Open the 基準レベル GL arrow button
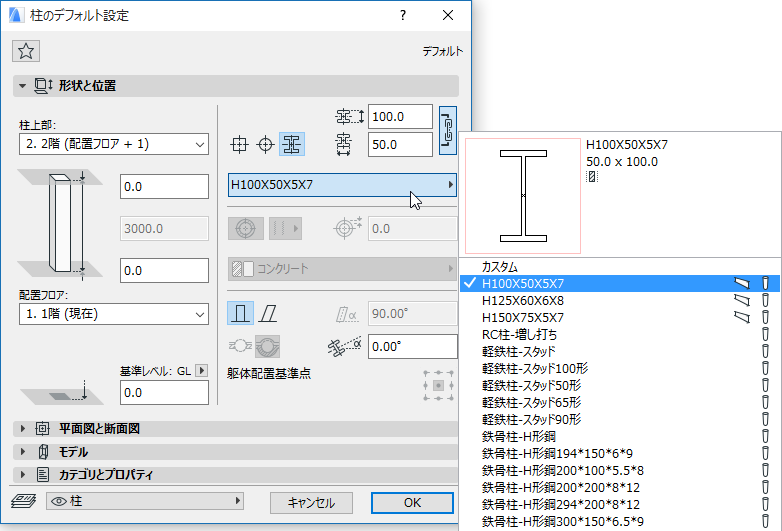 pos(201,370)
